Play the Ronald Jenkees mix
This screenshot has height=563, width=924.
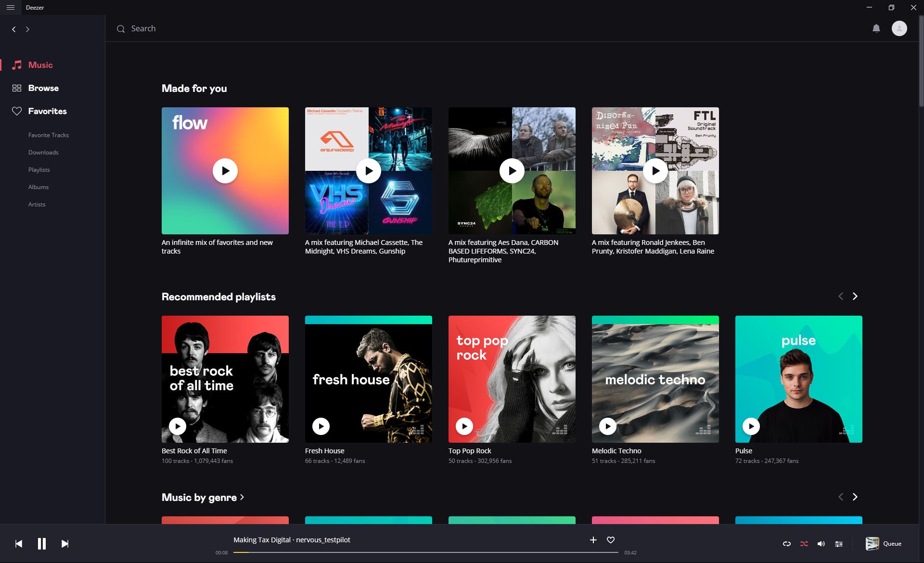pos(655,171)
